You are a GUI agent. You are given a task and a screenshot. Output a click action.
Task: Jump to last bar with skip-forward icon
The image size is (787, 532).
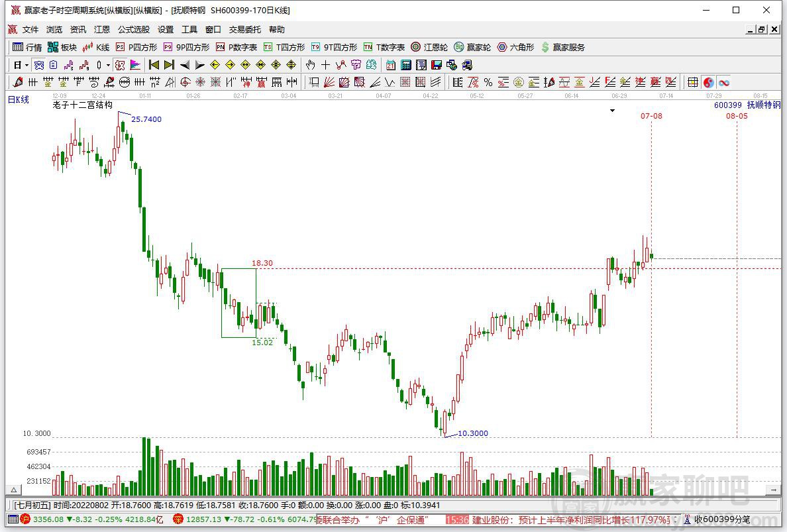(169, 65)
